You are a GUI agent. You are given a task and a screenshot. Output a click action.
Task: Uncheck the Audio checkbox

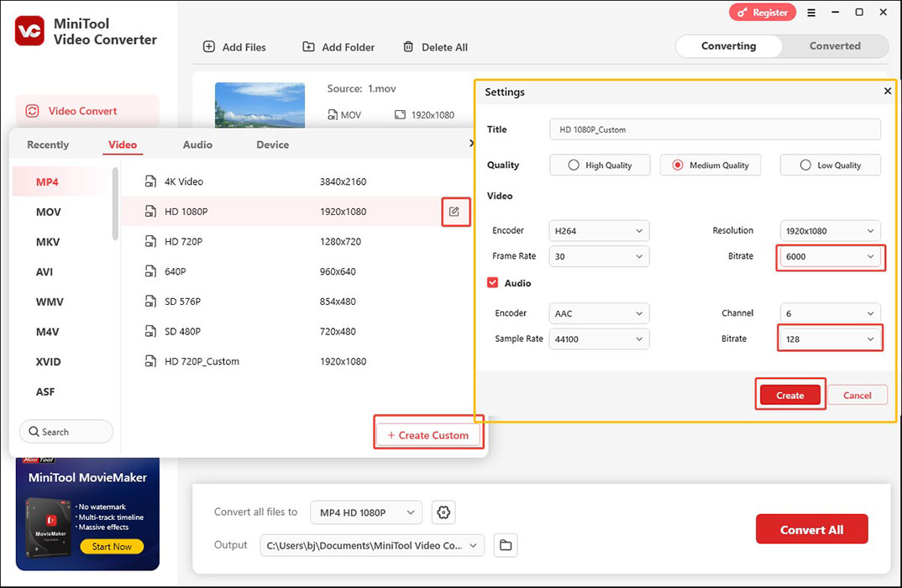[492, 282]
